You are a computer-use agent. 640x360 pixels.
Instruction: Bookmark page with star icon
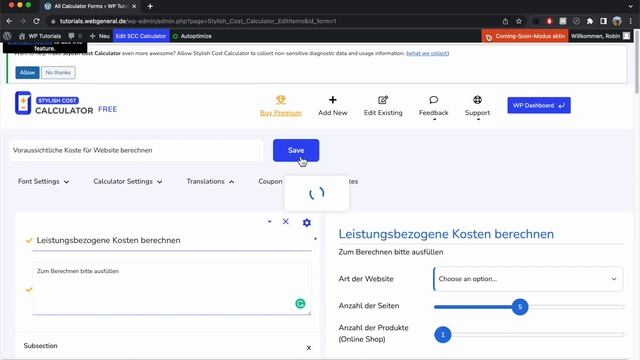[x=519, y=21]
